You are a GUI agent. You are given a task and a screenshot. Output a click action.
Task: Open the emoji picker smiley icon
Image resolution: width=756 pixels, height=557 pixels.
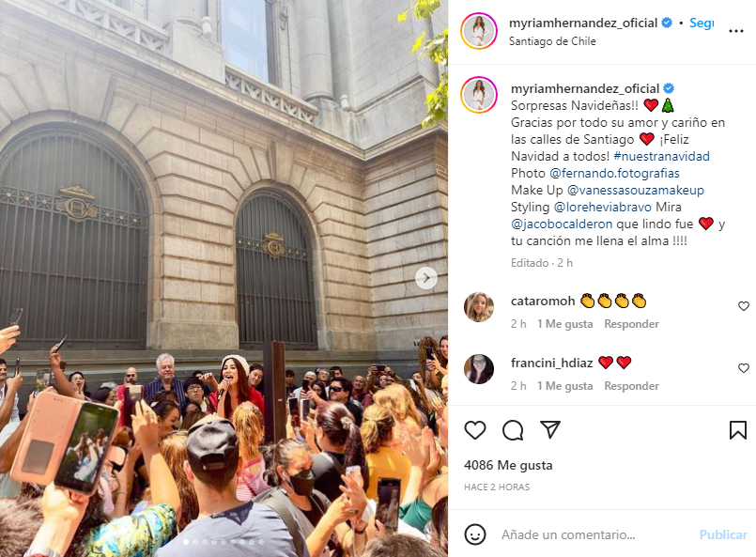click(x=475, y=534)
